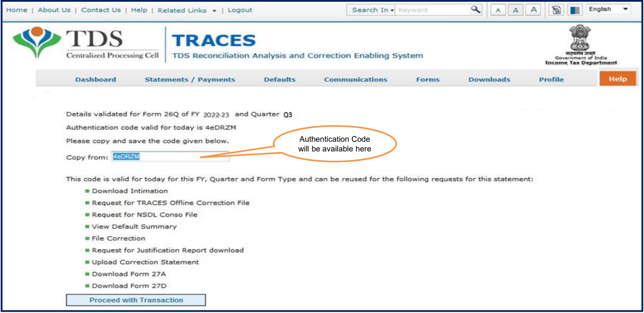
Task: Click the orange Help button
Action: 618,79
